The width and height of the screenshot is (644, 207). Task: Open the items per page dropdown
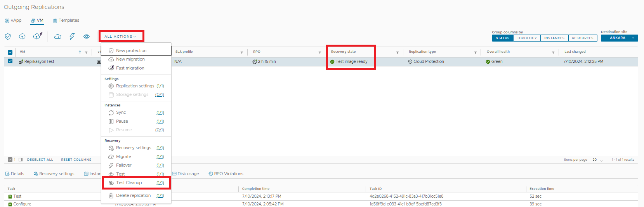point(597,160)
